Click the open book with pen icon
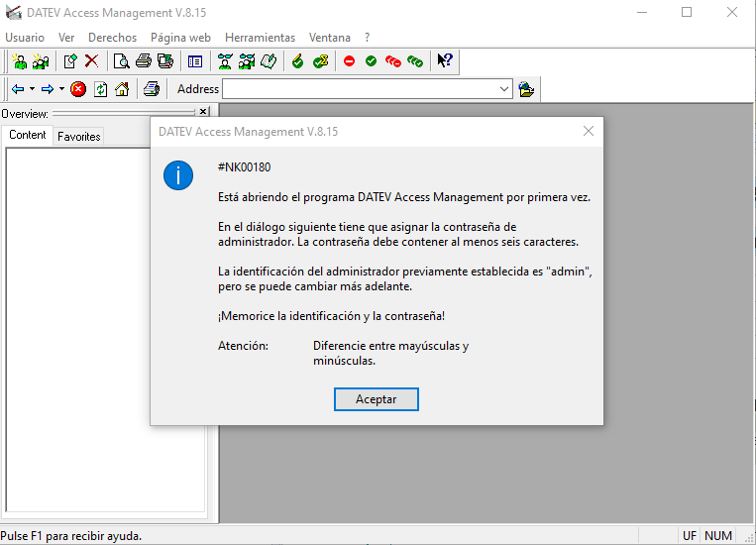 [x=269, y=61]
